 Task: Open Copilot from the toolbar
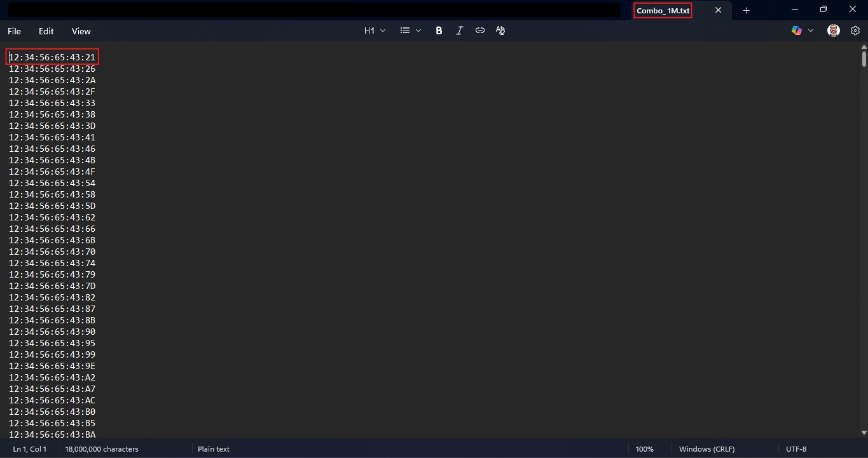[796, 30]
